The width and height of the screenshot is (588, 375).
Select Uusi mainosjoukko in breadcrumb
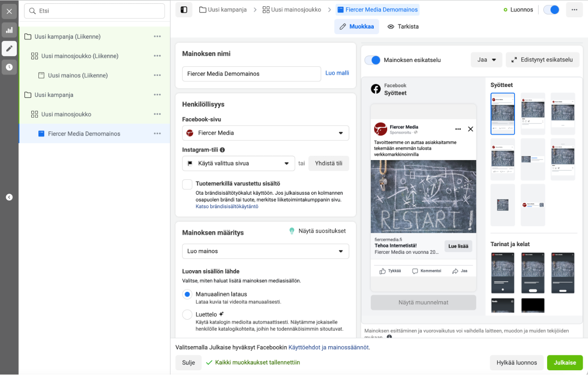tap(292, 10)
